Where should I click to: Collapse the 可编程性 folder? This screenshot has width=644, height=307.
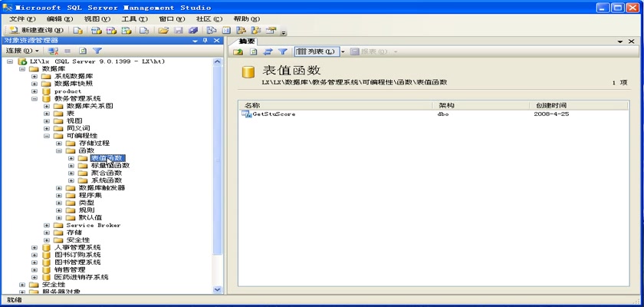(x=47, y=136)
